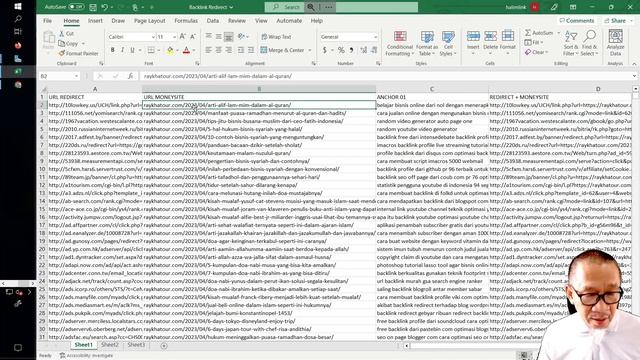Click Accessibility Investigate in status bar
Screen dimensions: 640x360
(x=87, y=356)
